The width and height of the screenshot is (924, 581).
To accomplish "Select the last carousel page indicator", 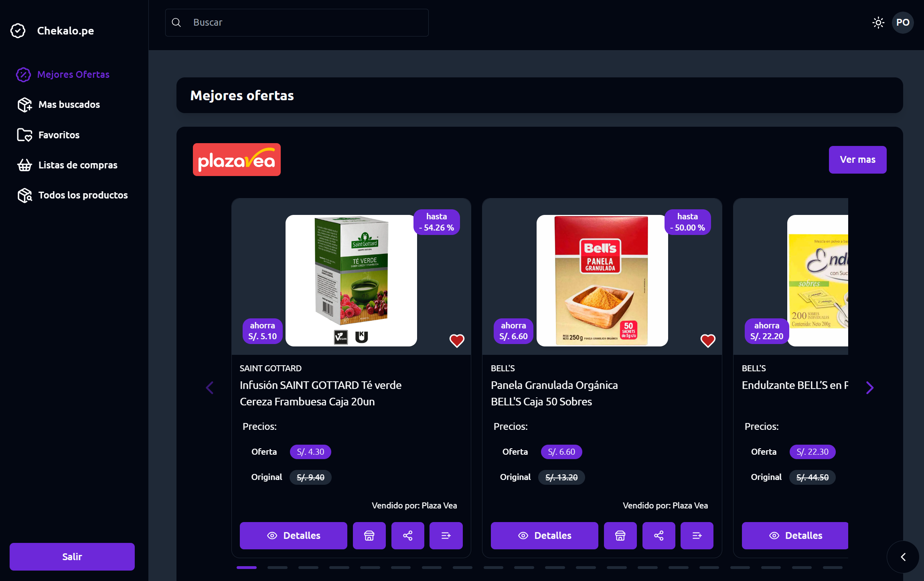I will click(833, 568).
